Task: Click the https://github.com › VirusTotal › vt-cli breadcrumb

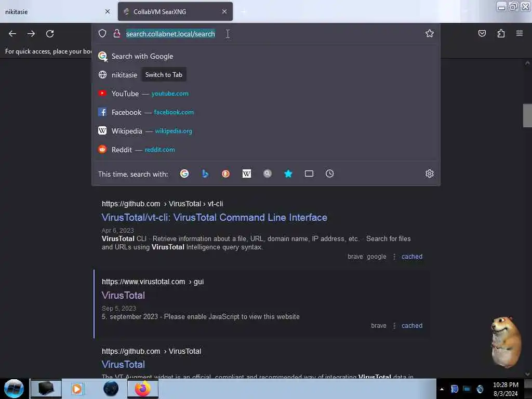Action: [x=162, y=204]
